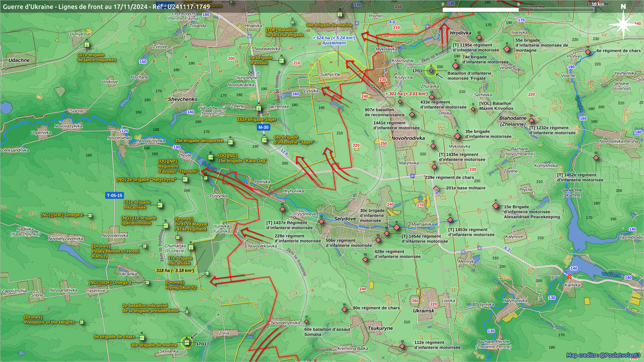The height and width of the screenshot is (362, 644).
Task: Select the circled 'Frigate' battalion diamond marker
Action: tap(431, 71)
